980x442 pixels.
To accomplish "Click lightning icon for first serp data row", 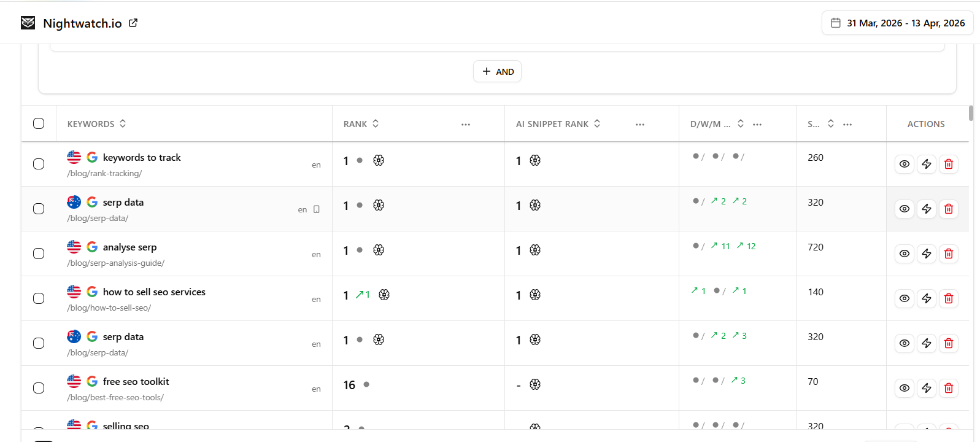I will (x=927, y=209).
